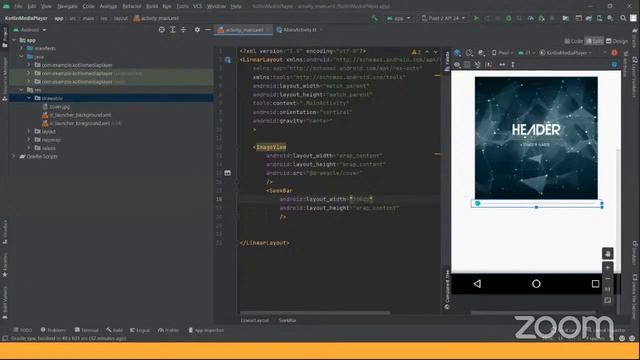Open the app run configuration dropdown
The height and width of the screenshot is (360, 640).
[398, 18]
